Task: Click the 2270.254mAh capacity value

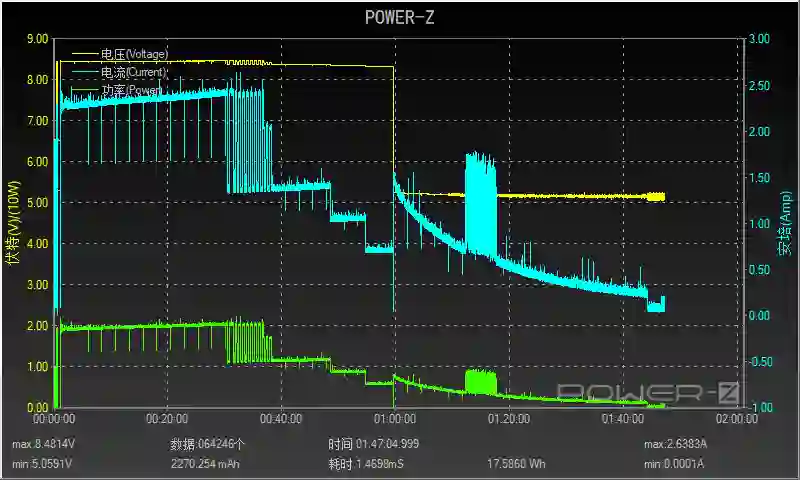Action: click(x=205, y=464)
